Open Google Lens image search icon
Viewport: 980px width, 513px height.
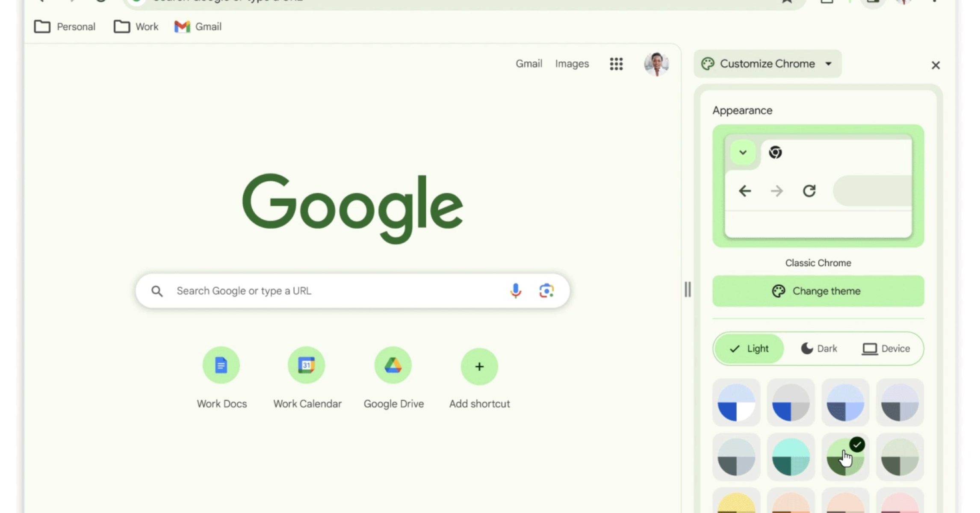(x=546, y=291)
